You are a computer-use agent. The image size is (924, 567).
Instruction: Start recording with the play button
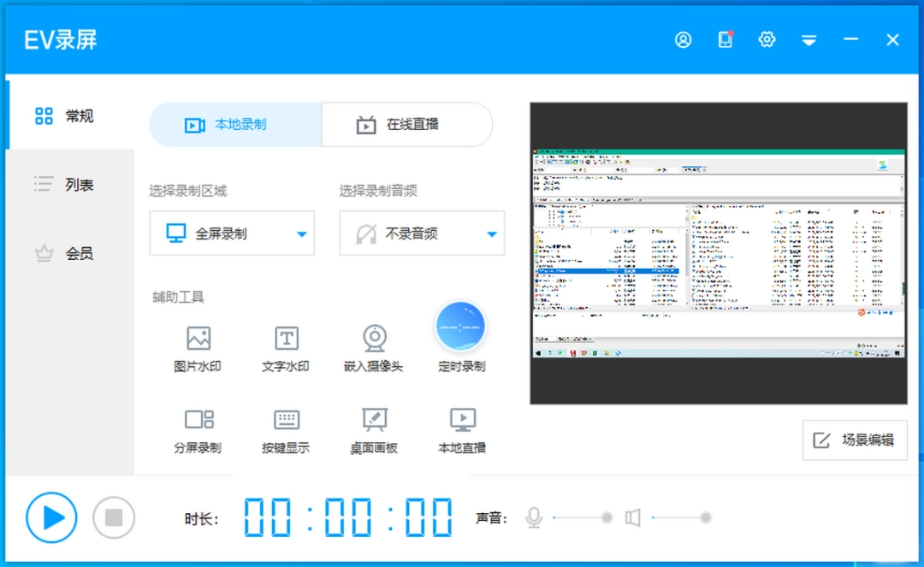point(51,517)
